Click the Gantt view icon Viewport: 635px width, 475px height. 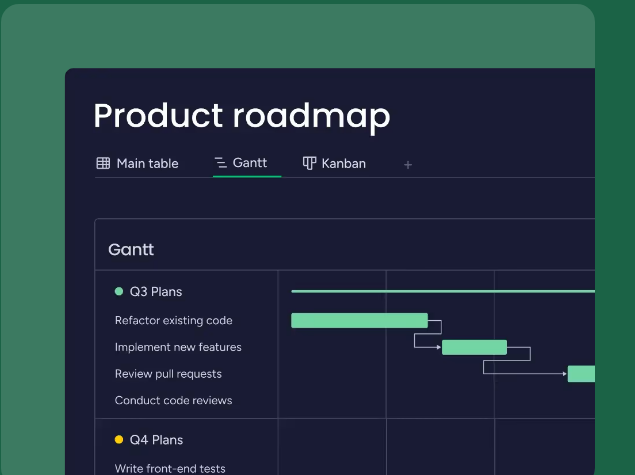[x=221, y=163]
